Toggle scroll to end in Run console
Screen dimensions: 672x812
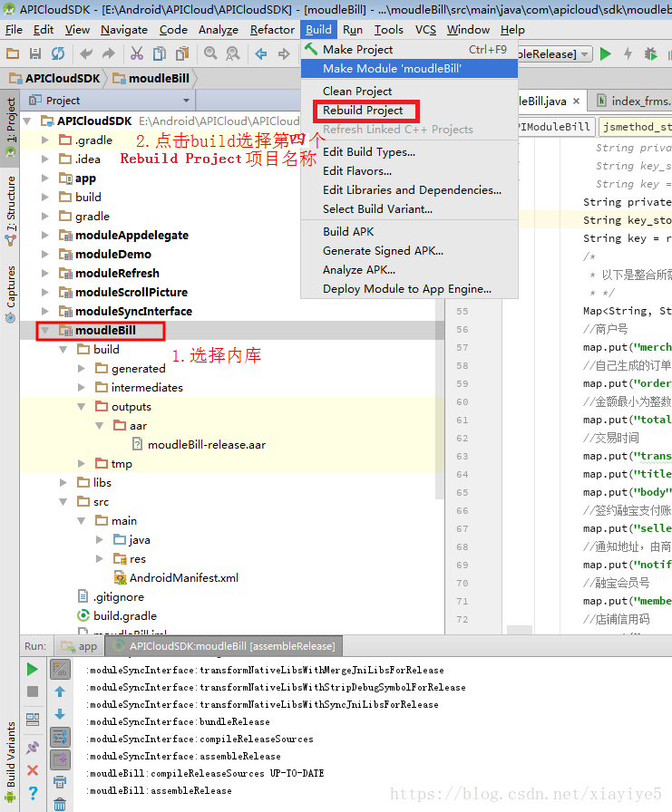tap(60, 759)
